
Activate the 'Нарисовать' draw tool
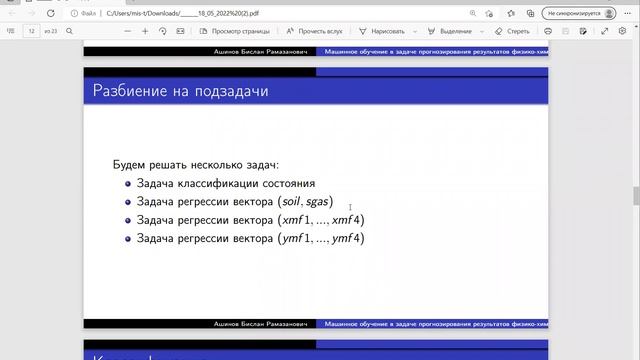click(x=382, y=31)
